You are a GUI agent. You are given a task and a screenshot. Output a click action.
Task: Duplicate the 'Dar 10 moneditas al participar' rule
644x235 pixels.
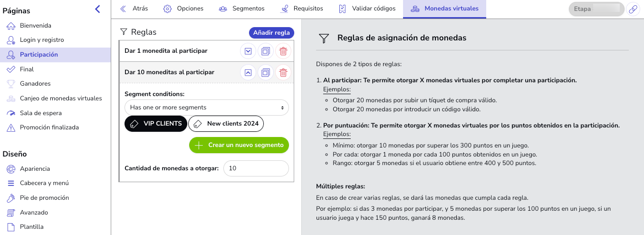pyautogui.click(x=266, y=73)
